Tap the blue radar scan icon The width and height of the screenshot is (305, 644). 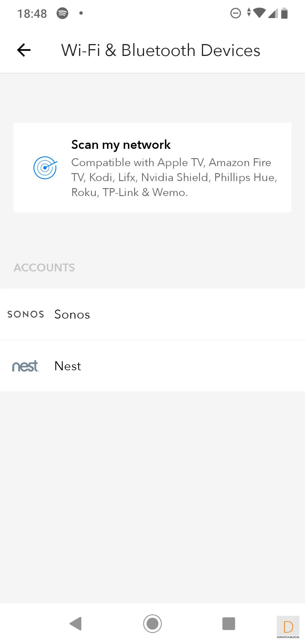(45, 167)
